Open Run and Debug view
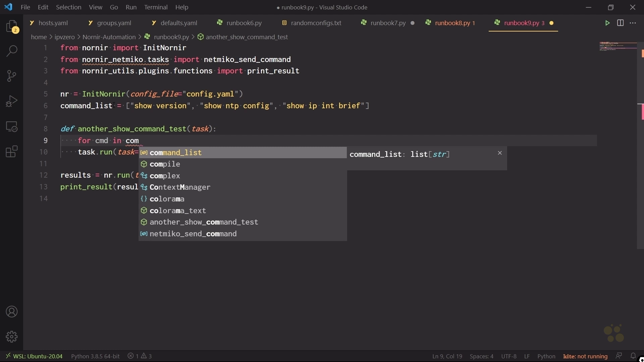The height and width of the screenshot is (362, 644). click(x=12, y=101)
